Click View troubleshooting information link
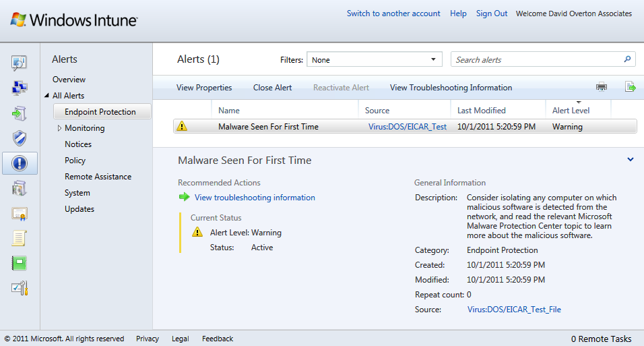 click(255, 197)
